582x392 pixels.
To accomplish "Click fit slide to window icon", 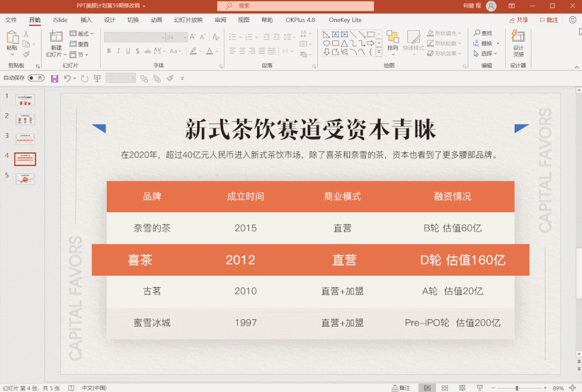I will click(x=573, y=388).
